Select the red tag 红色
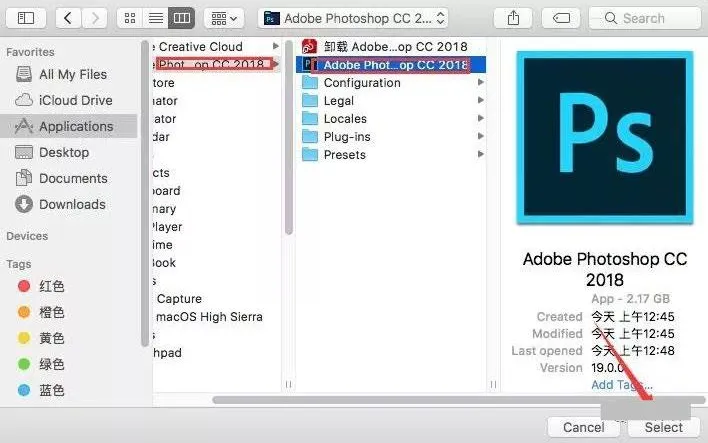The width and height of the screenshot is (708, 443). (x=42, y=286)
